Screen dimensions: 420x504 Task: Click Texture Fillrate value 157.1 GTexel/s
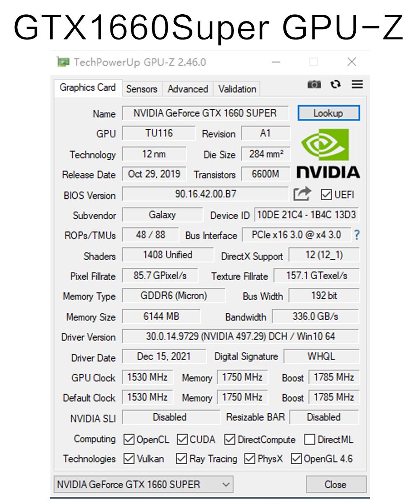pos(317,276)
